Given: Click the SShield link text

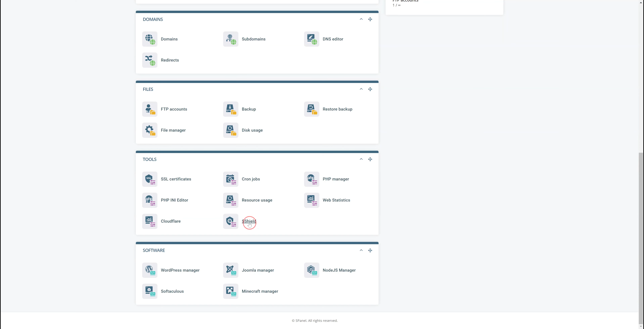Looking at the screenshot, I should coord(249,221).
